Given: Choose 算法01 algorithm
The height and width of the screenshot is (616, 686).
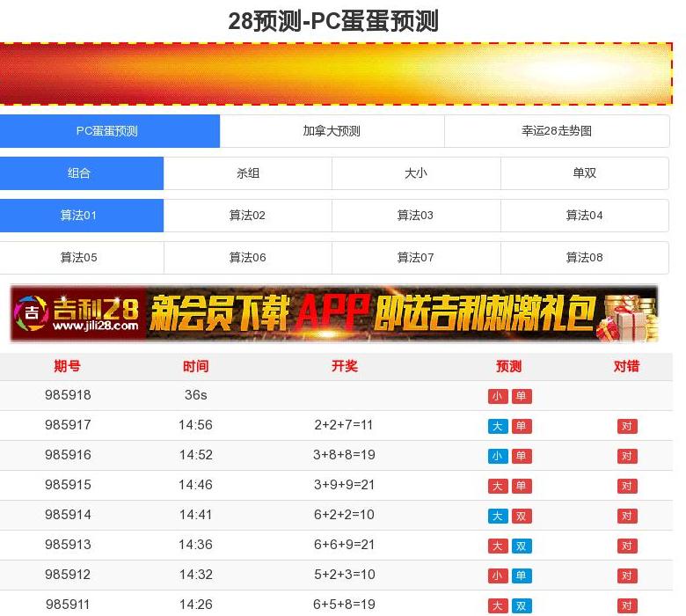Looking at the screenshot, I should point(82,215).
